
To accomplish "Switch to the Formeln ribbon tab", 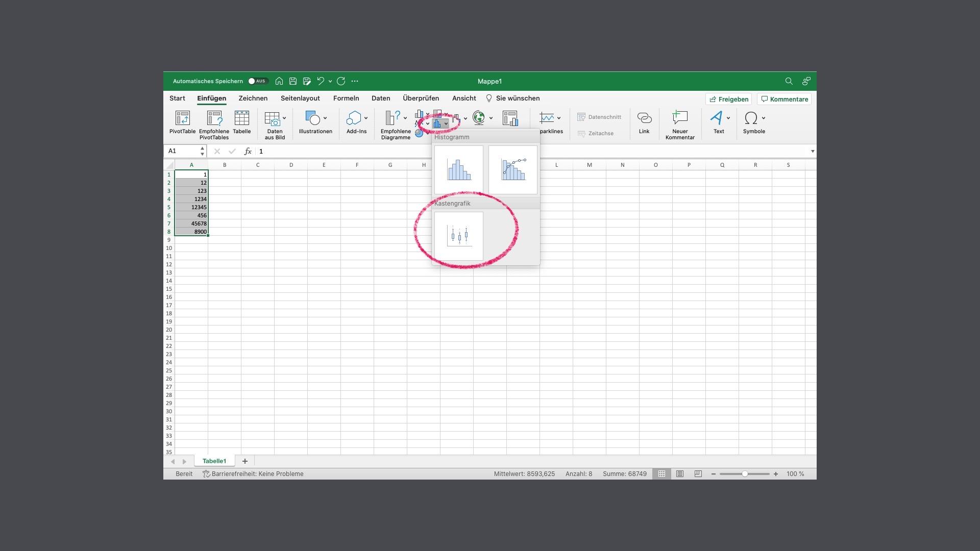I will pyautogui.click(x=346, y=98).
